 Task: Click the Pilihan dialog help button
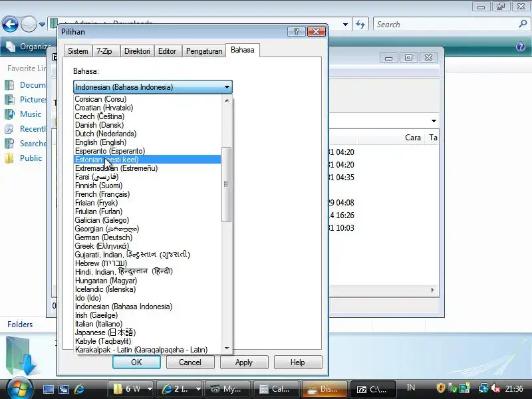[x=296, y=31]
